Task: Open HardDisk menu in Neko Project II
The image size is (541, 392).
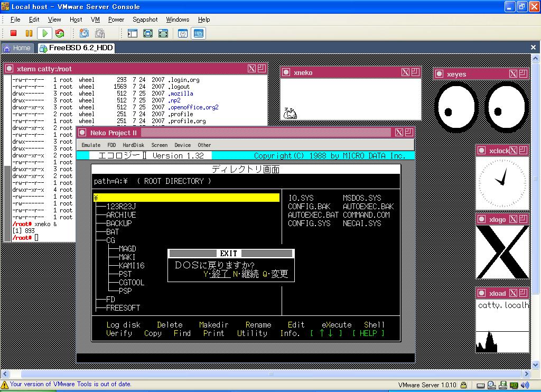Action: coord(133,145)
